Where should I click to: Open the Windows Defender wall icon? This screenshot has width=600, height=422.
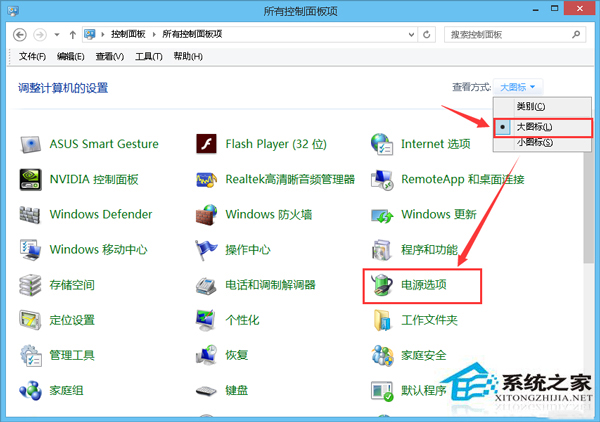[30, 215]
